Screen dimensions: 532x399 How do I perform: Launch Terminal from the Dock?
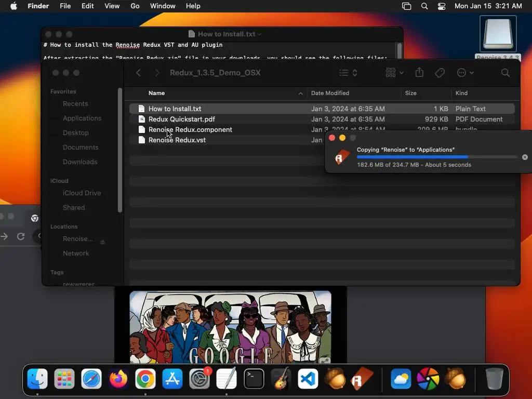254,379
